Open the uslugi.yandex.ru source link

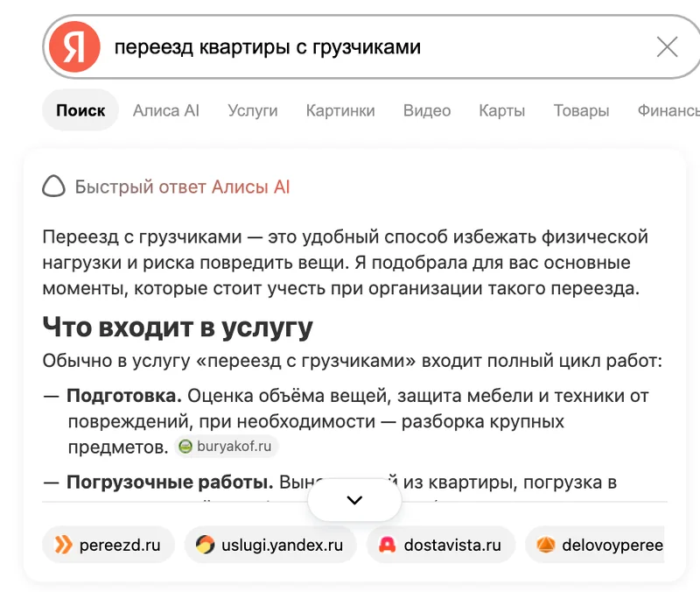(x=270, y=545)
